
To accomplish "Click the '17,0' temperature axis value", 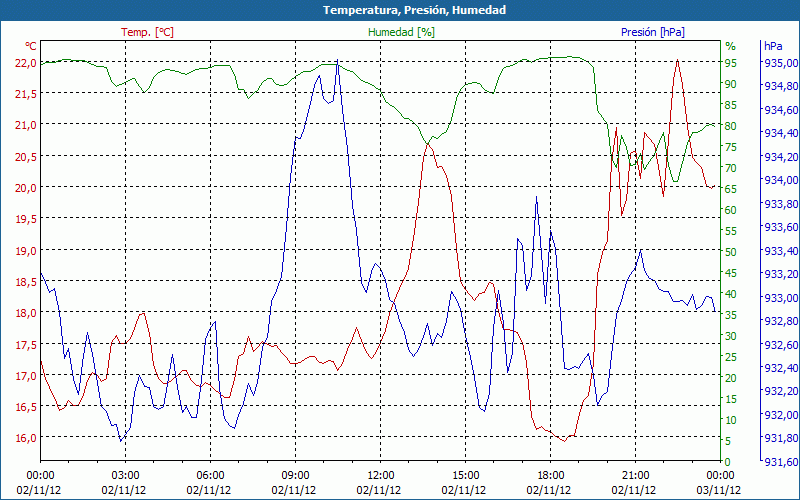I will (x=27, y=376).
